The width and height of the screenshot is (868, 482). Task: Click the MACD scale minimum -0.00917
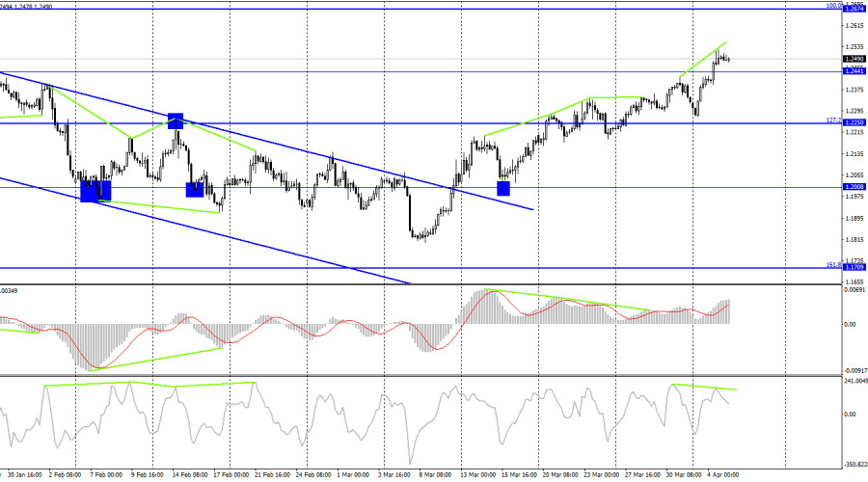point(855,370)
